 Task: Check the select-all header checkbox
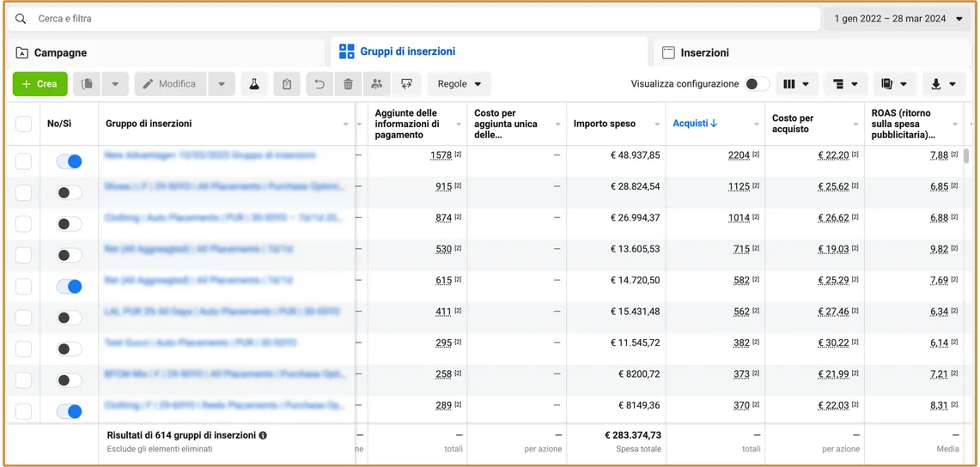pos(23,124)
